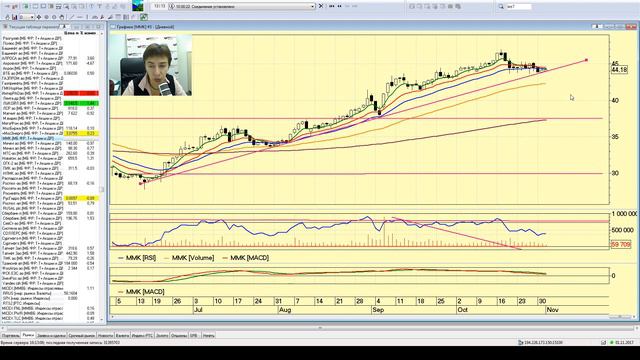Viewport: 640px width, 360px height.
Task: Click the Nov month label on time axis
Action: coord(552,310)
